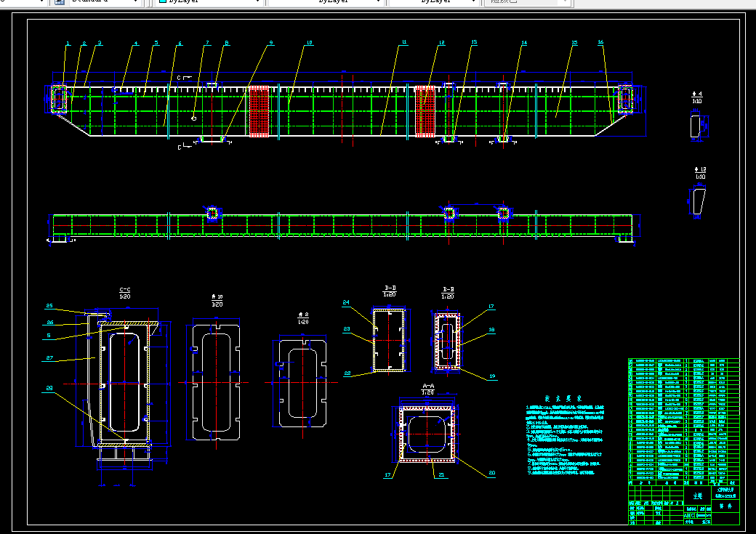This screenshot has width=756, height=534.
Task: Click the 主梁 title block cell
Action: (698, 496)
